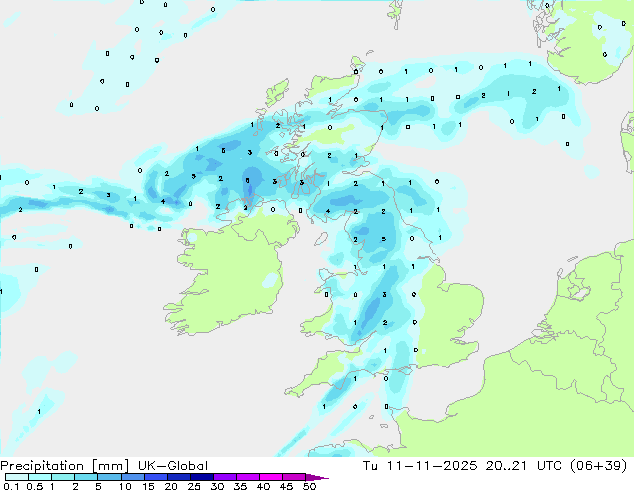Click the '15' legend scale label
Viewport: 634px width, 490px height.
(x=148, y=486)
